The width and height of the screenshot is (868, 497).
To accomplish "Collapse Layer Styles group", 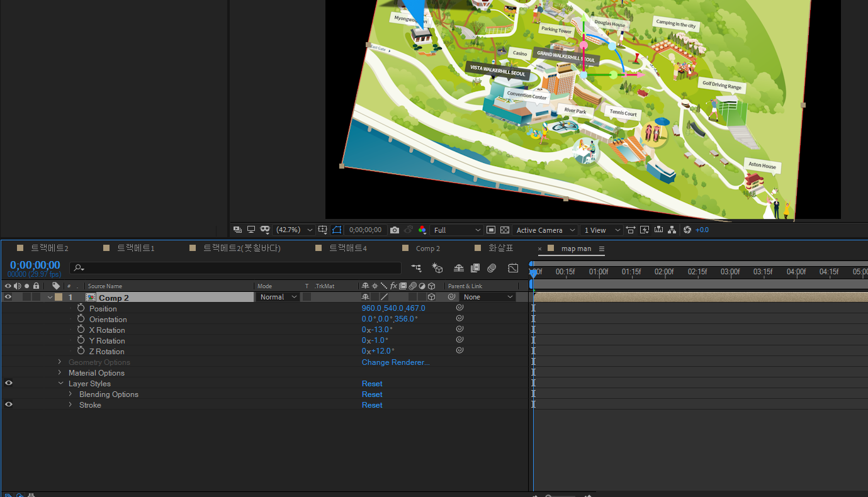I will 60,383.
